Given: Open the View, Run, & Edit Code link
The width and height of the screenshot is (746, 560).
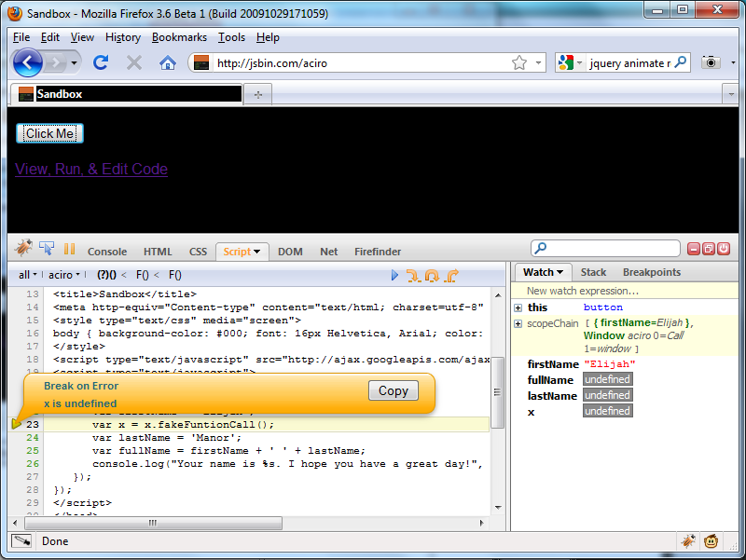Looking at the screenshot, I should (x=91, y=170).
